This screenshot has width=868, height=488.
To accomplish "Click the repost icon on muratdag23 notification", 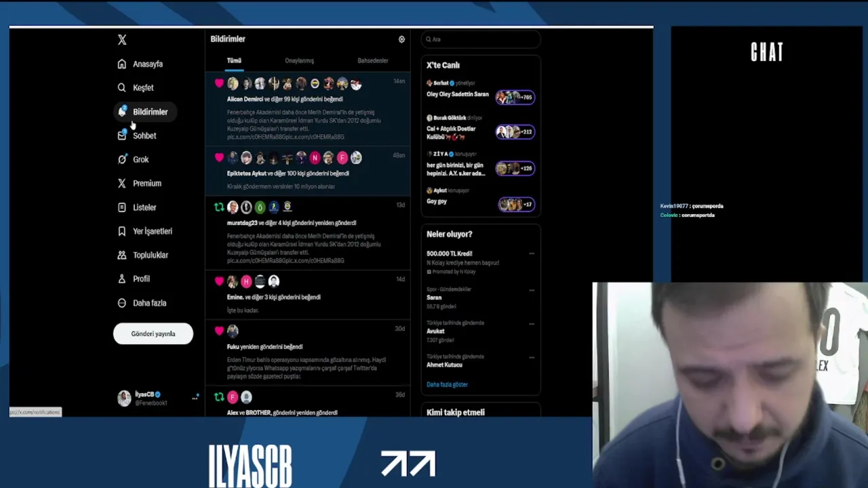I will pyautogui.click(x=219, y=207).
